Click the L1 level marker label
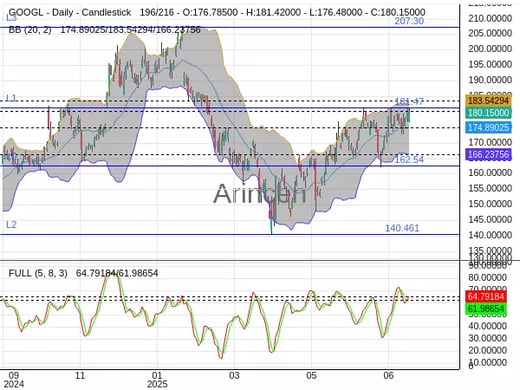 (11, 98)
